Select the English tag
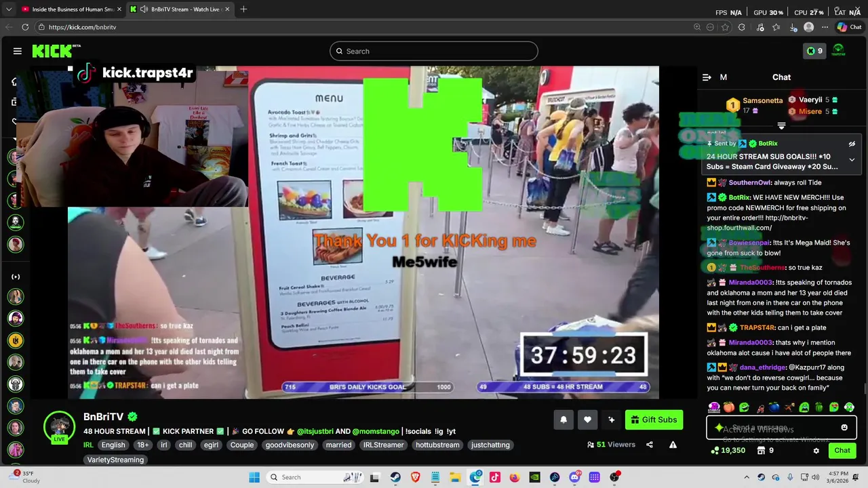Image resolution: width=868 pixels, height=488 pixels. (x=113, y=445)
